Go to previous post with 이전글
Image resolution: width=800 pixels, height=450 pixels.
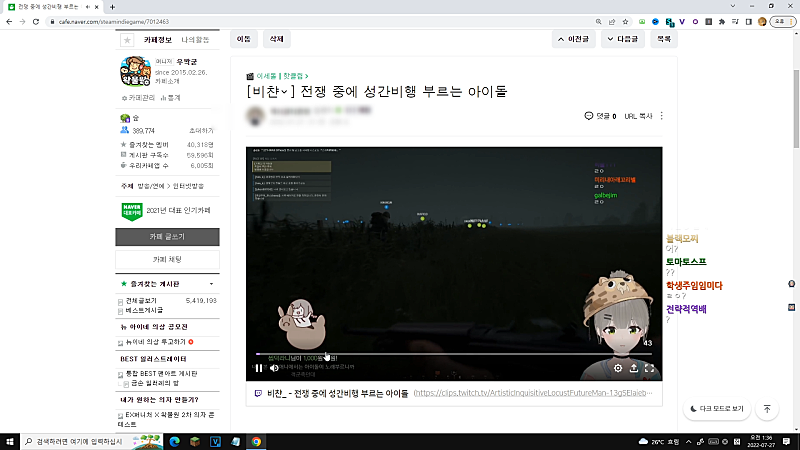573,39
